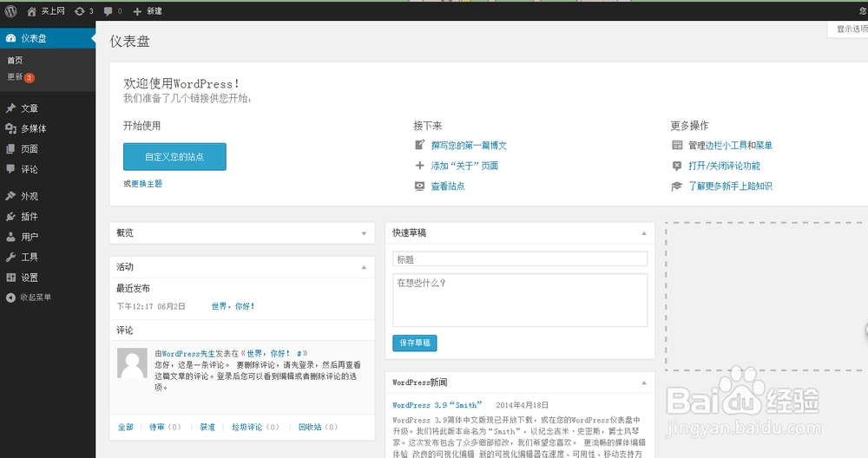Click the commenter avatar in 评论 section
The width and height of the screenshot is (868, 458).
click(132, 363)
